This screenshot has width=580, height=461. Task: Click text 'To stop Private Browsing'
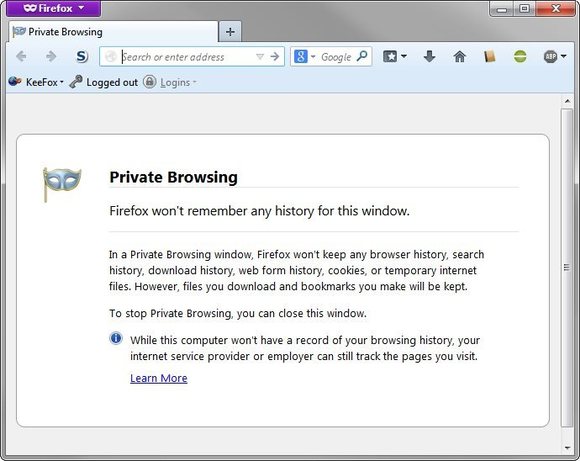[x=171, y=313]
